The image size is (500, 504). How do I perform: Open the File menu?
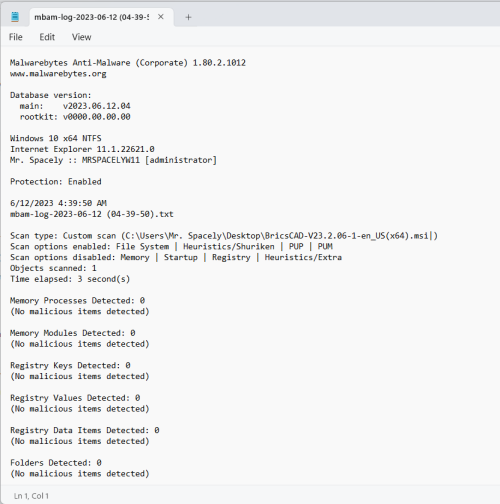click(x=16, y=37)
